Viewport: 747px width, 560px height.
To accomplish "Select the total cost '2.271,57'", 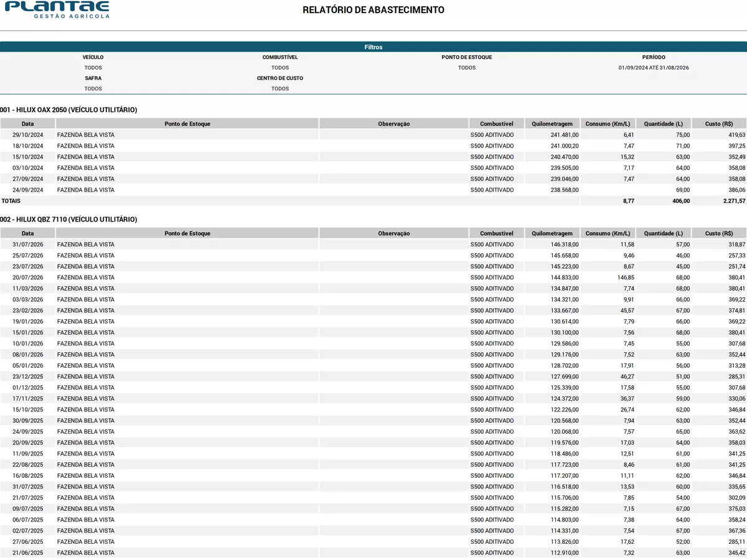I will [733, 201].
